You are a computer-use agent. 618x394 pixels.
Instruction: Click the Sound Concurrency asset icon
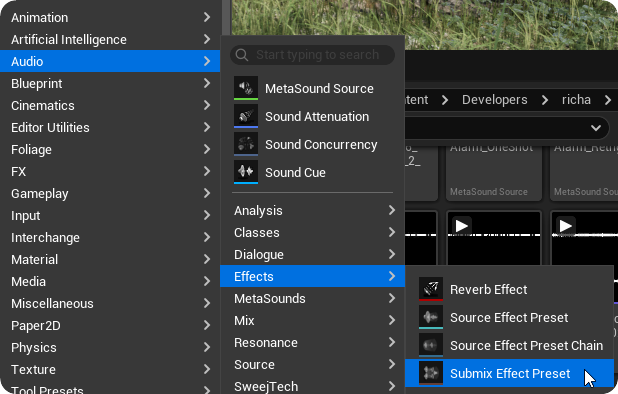[246, 144]
